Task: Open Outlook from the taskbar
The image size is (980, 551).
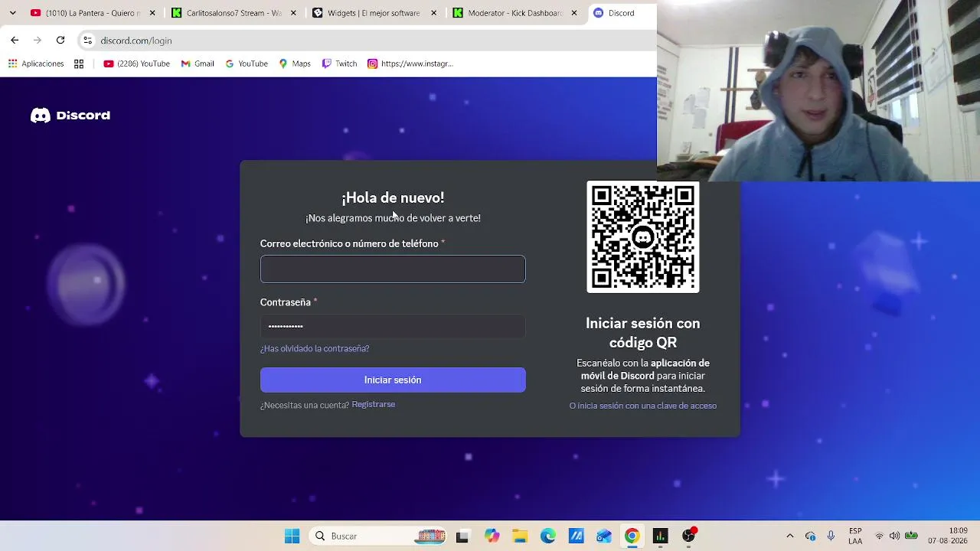Action: pyautogui.click(x=604, y=536)
